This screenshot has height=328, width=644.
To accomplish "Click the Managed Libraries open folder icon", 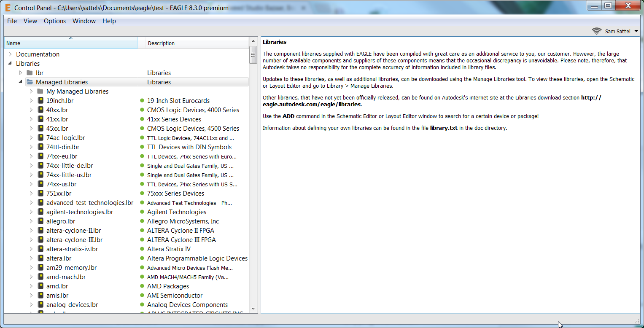I will click(x=30, y=82).
